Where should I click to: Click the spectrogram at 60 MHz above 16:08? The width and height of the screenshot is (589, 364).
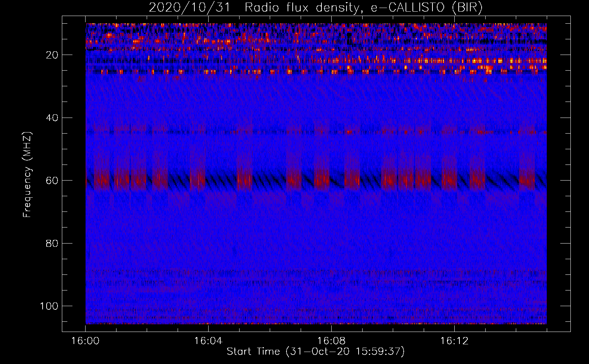[331, 180]
